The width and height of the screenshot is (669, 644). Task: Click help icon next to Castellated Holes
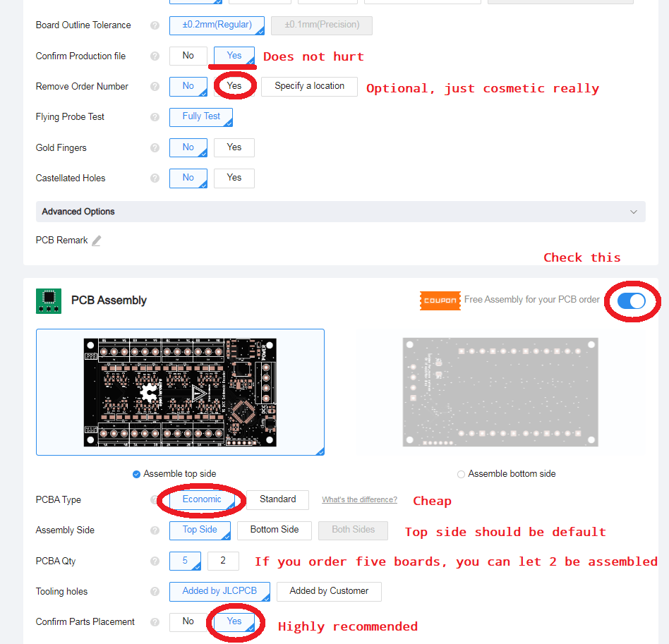point(155,178)
